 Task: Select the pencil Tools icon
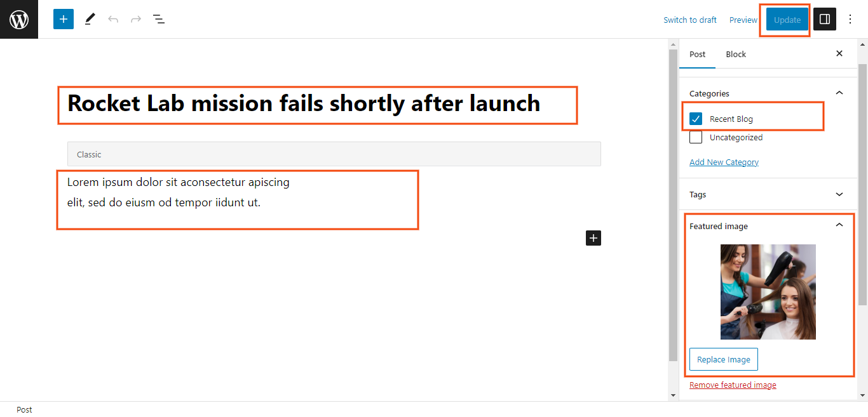click(x=90, y=19)
